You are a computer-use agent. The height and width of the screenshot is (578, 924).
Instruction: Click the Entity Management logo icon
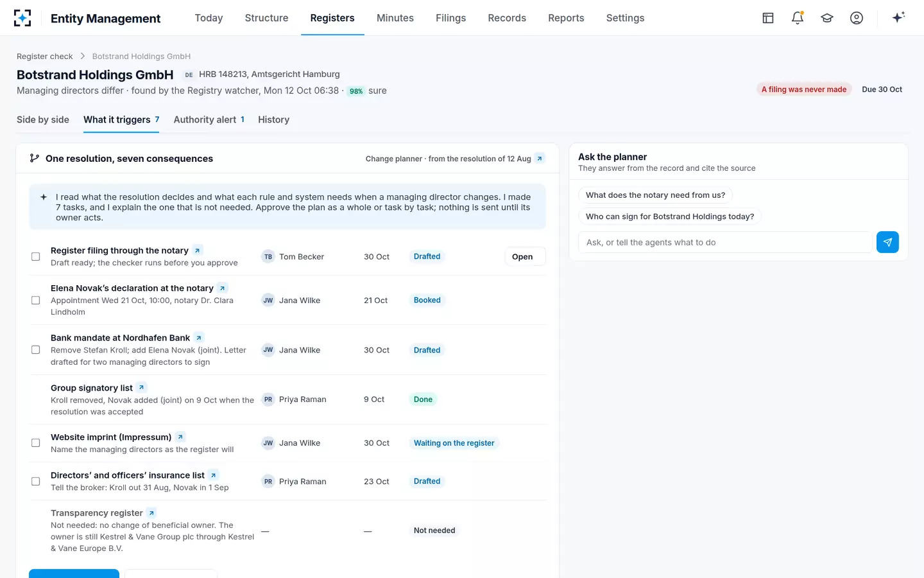22,18
